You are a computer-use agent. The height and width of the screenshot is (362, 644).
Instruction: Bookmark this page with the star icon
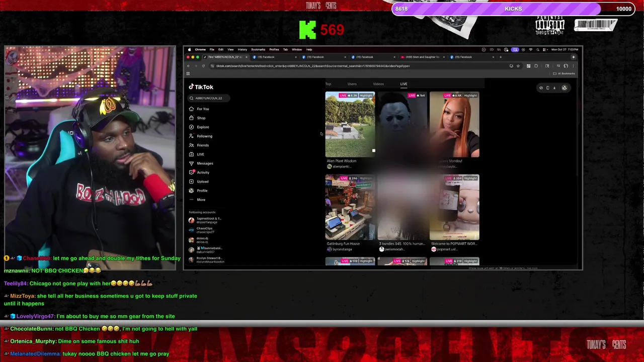[x=518, y=66]
